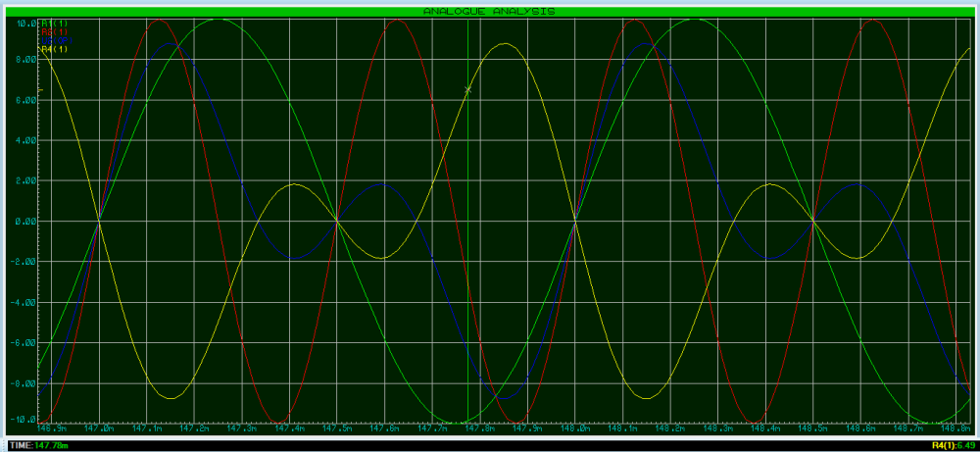Viewport: 980px width, 452px height.
Task: Click the 147.0m time axis label
Action: 99,430
